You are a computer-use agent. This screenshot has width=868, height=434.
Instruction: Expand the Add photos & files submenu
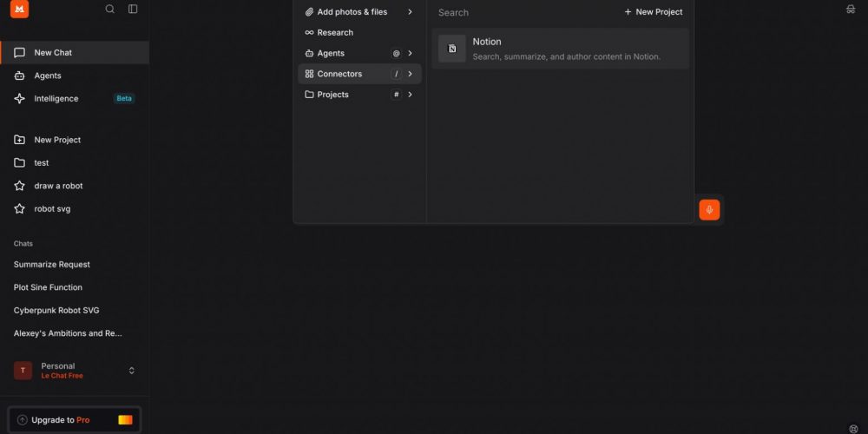410,12
